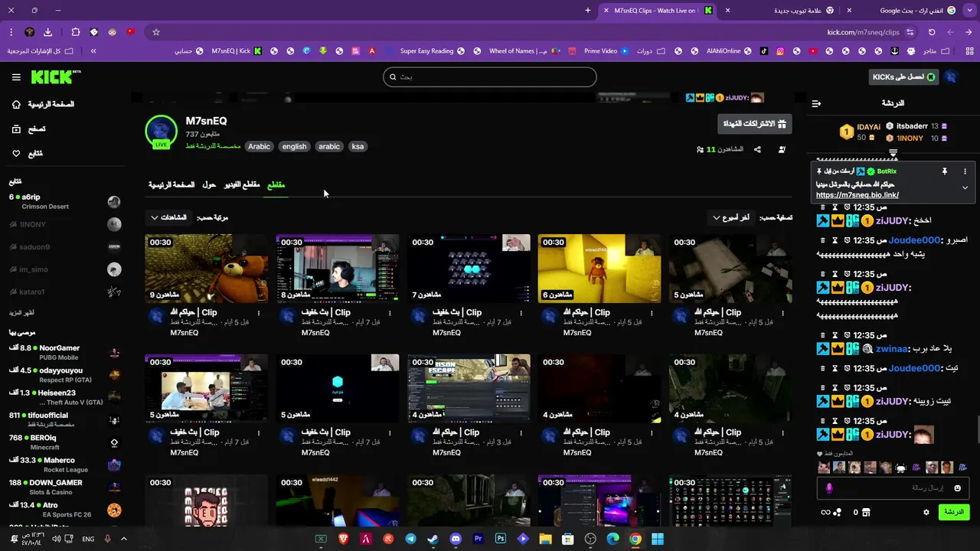The width and height of the screenshot is (980, 551).
Task: Open clip of two men in white
Action: click(207, 388)
